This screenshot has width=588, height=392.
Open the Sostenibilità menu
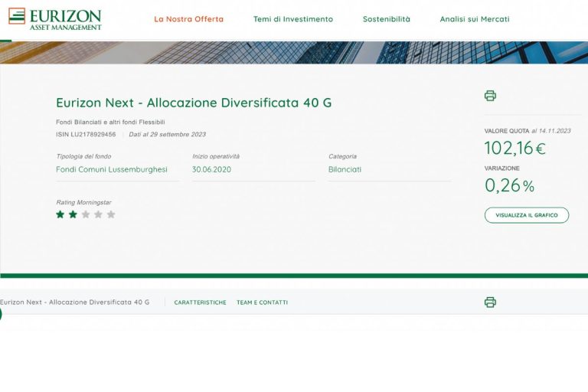386,19
